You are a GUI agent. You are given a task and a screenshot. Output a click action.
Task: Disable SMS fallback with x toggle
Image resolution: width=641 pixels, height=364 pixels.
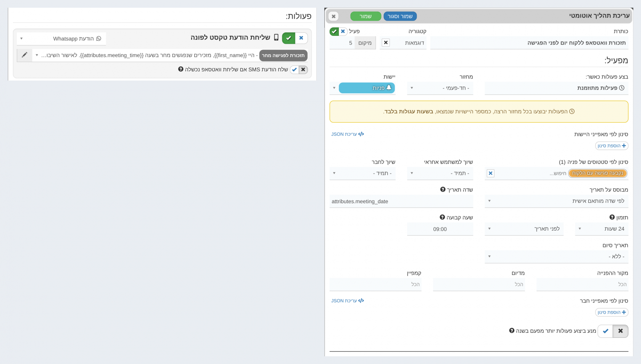pos(303,69)
